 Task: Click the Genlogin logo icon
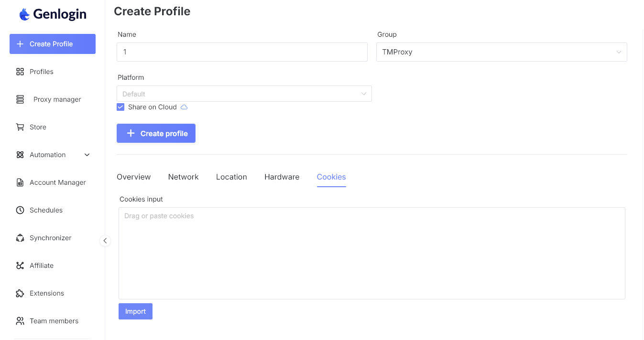click(x=24, y=14)
